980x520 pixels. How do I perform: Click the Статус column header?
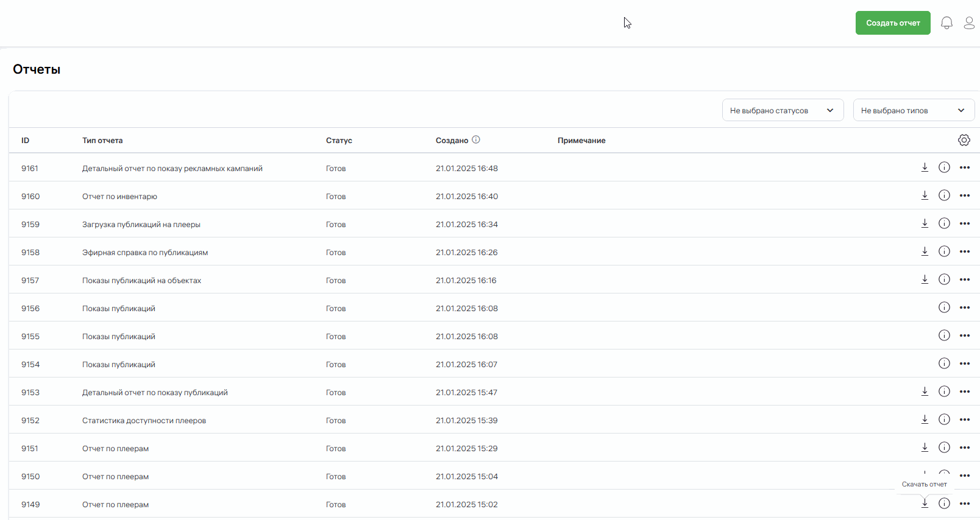tap(339, 141)
